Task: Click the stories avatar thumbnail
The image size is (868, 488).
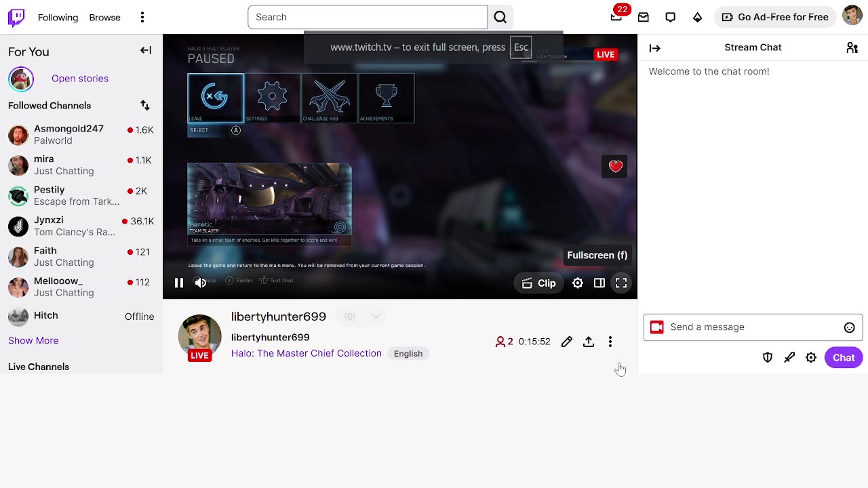Action: (x=21, y=79)
